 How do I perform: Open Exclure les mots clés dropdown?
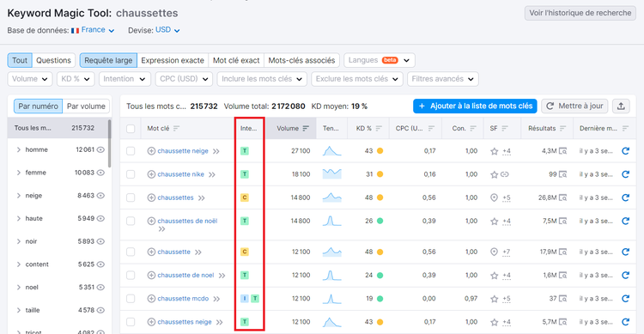[357, 79]
